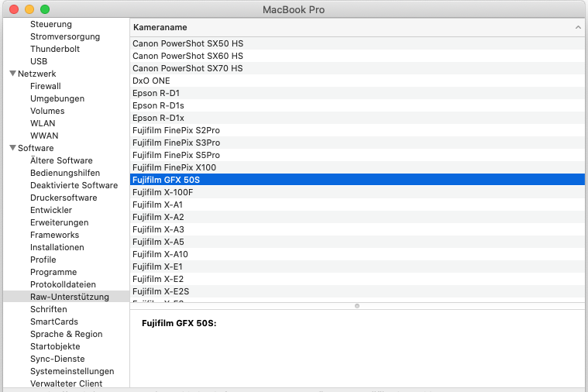
Task: Select Programme in the sidebar
Action: coord(53,272)
